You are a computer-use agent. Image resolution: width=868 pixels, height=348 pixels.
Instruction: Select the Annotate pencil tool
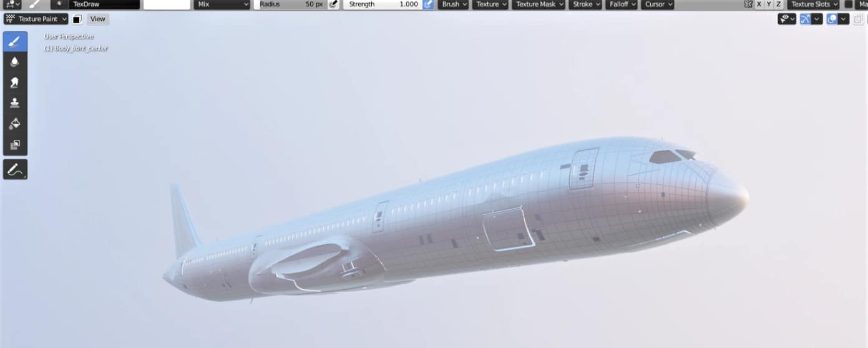[15, 169]
